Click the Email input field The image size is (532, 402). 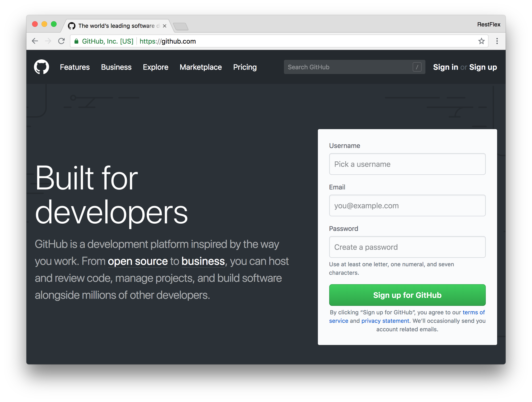pos(407,205)
